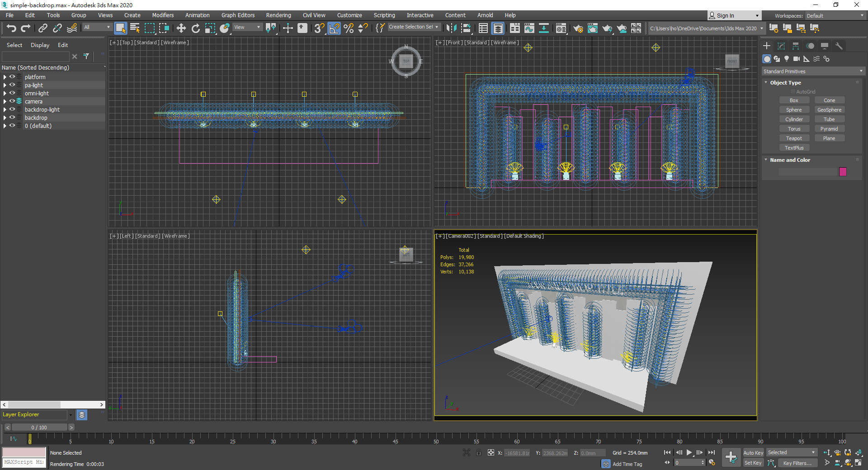
Task: Open the Rendering menu
Action: pos(278,15)
